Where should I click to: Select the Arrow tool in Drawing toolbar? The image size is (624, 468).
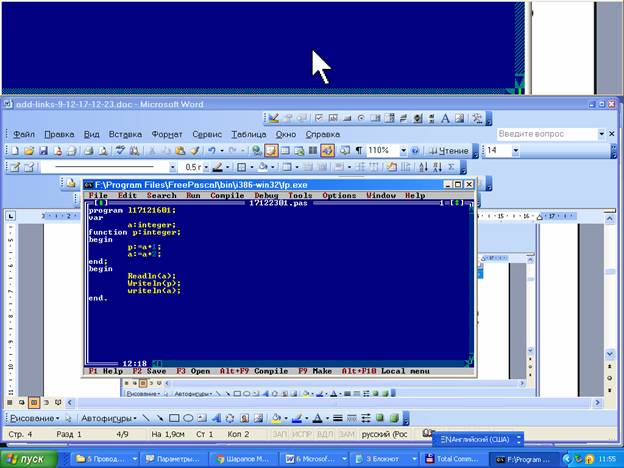(x=160, y=418)
